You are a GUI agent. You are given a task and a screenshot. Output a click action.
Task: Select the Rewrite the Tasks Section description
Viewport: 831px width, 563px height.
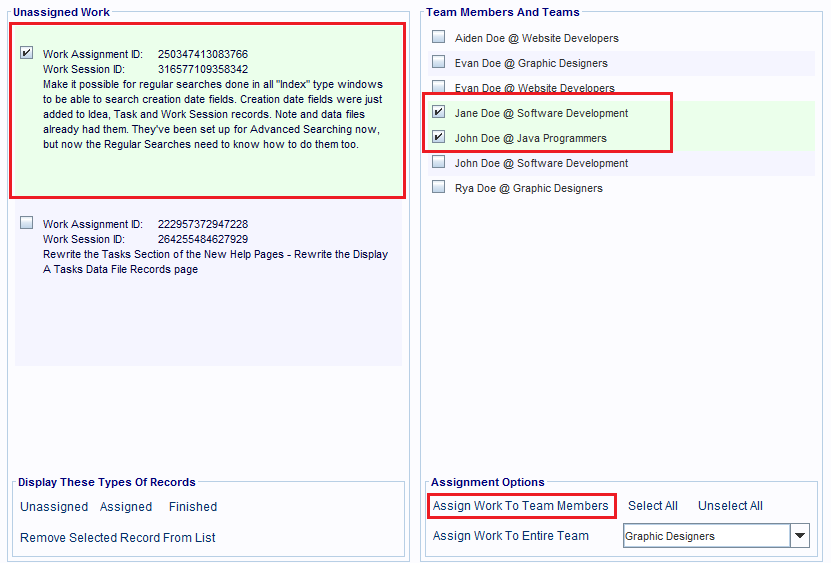pos(215,261)
